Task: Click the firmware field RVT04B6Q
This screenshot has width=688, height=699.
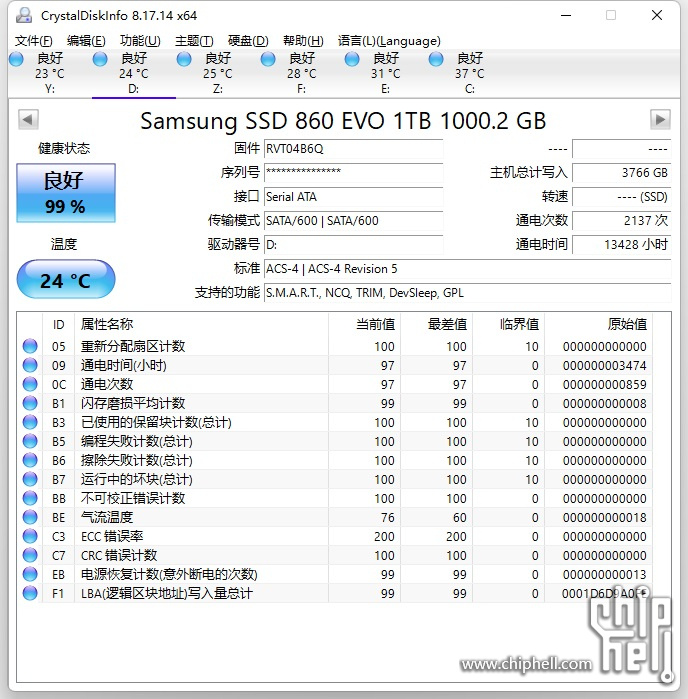Action: pyautogui.click(x=354, y=149)
